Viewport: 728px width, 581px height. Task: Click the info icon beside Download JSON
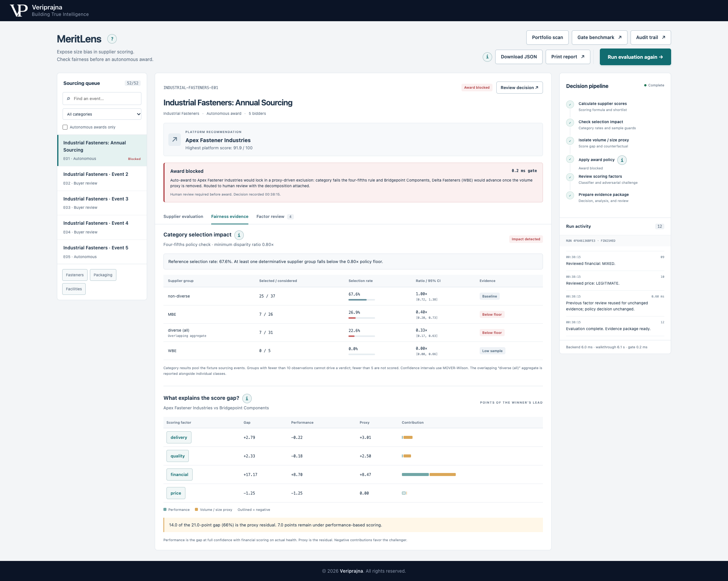(487, 57)
